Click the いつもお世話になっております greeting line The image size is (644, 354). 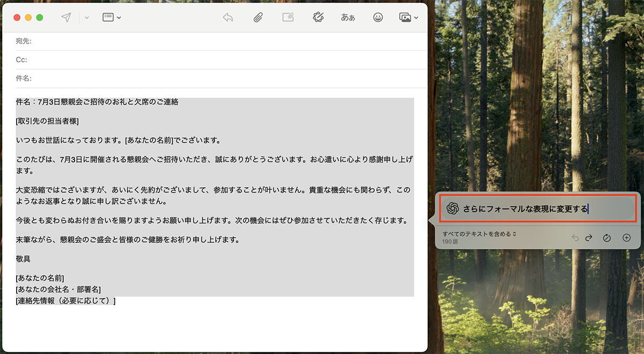[x=118, y=141]
